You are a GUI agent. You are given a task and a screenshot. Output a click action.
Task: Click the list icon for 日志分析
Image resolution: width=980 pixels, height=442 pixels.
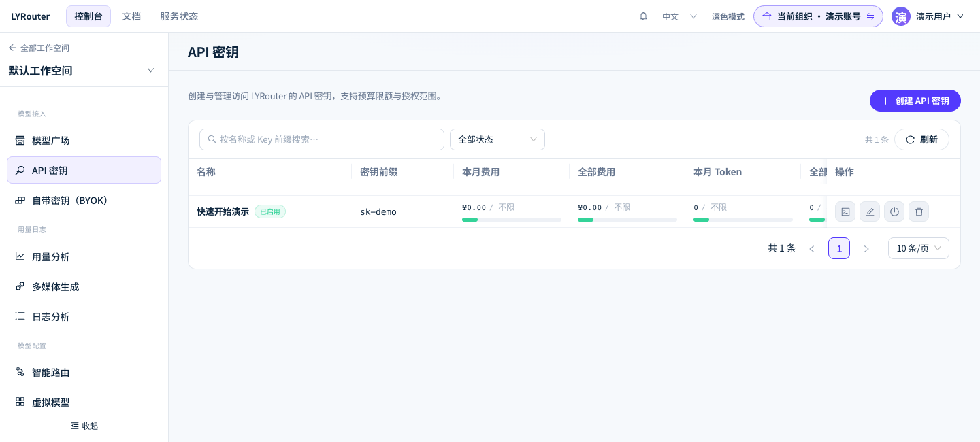(20, 317)
